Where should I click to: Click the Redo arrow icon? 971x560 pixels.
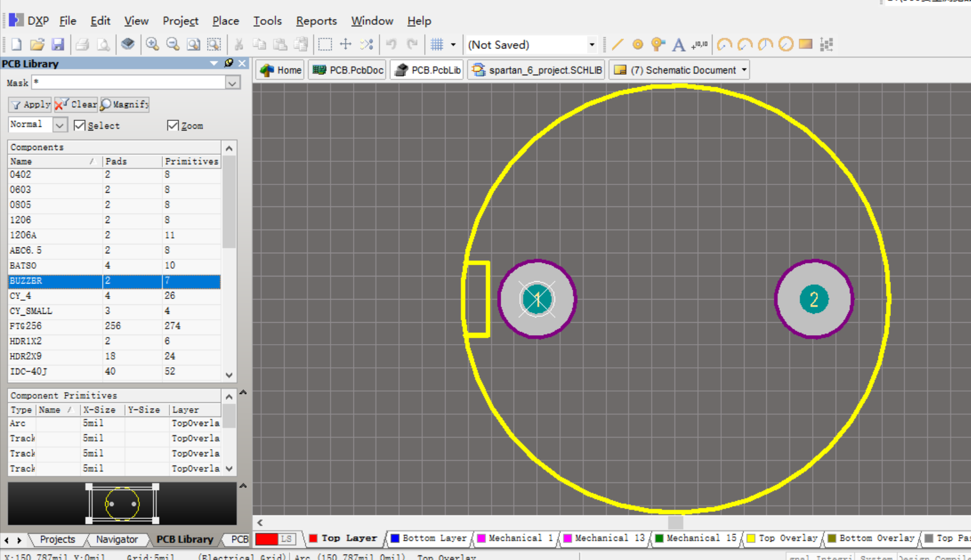coord(412,44)
